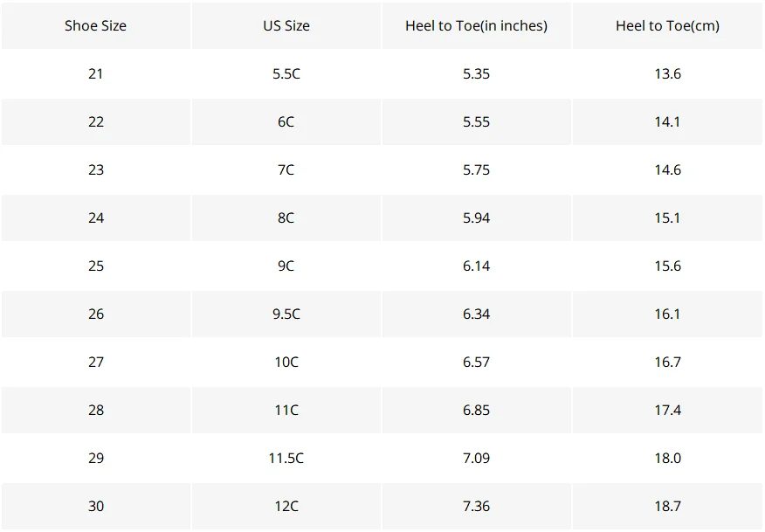Image resolution: width=765 pixels, height=532 pixels.
Task: Select the 12C US size cell
Action: click(x=286, y=506)
